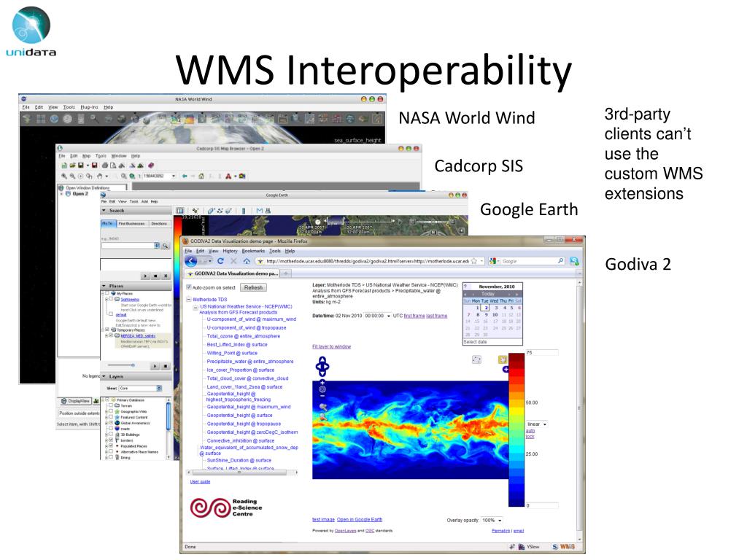Image resolution: width=747 pixels, height=560 pixels.
Task: Toggle Temporary Places checkbox in Google Earth
Action: click(107, 330)
